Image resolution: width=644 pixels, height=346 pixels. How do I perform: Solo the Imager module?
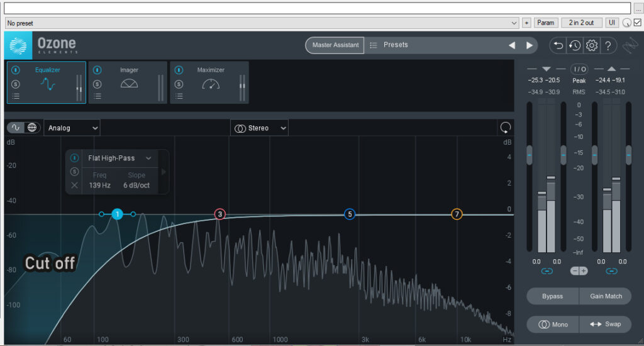(x=97, y=84)
